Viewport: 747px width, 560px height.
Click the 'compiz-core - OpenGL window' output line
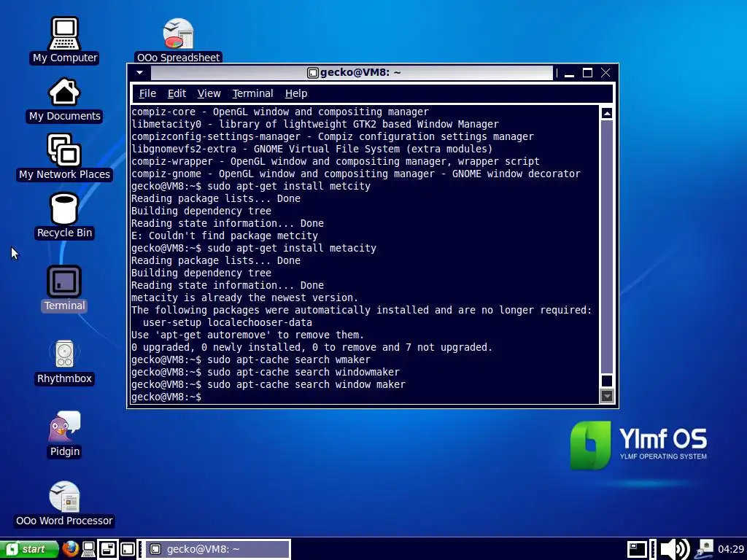(x=279, y=112)
